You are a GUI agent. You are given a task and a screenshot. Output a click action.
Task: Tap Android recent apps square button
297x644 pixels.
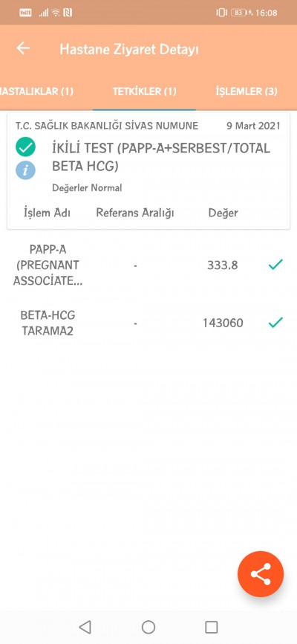click(x=212, y=627)
